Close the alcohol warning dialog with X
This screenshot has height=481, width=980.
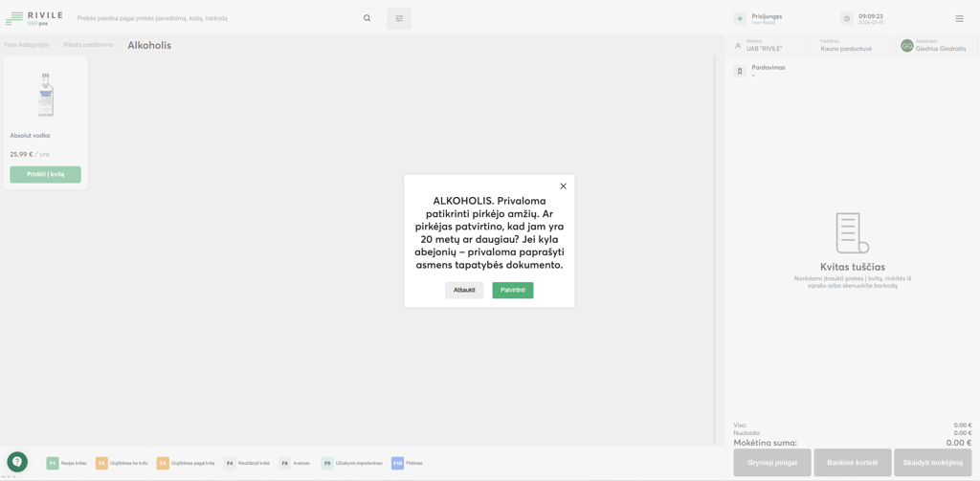(x=563, y=186)
